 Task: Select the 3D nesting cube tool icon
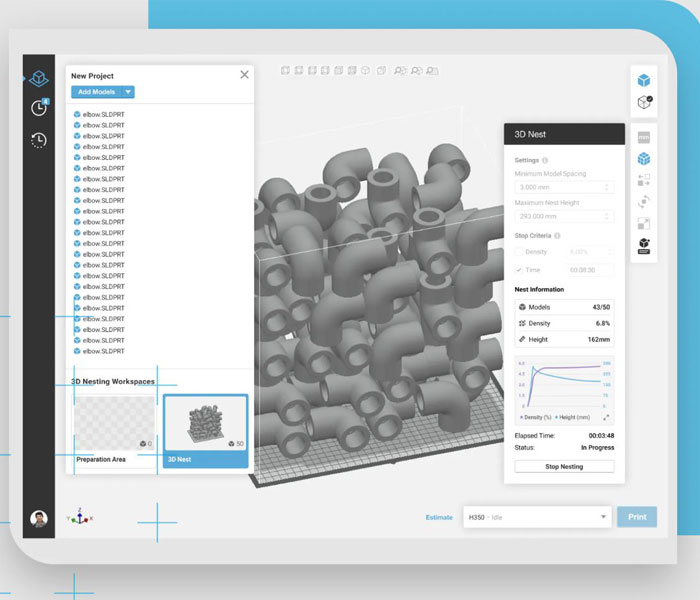pos(644,159)
